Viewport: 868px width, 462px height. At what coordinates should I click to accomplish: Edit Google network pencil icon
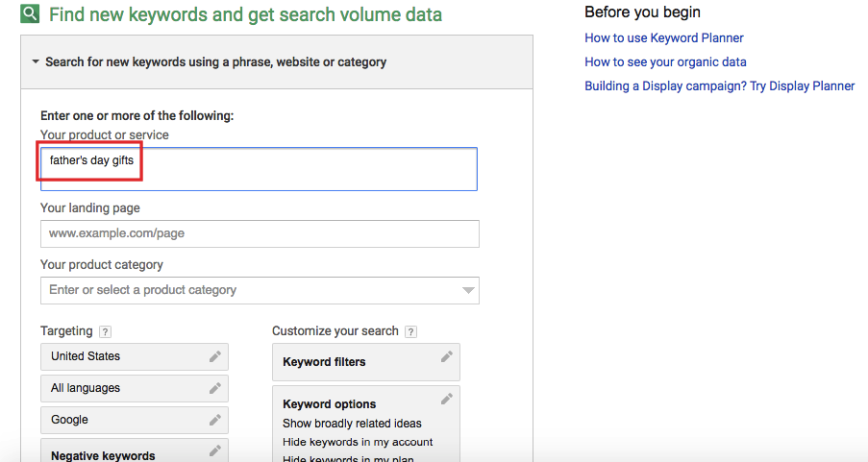[x=215, y=420]
